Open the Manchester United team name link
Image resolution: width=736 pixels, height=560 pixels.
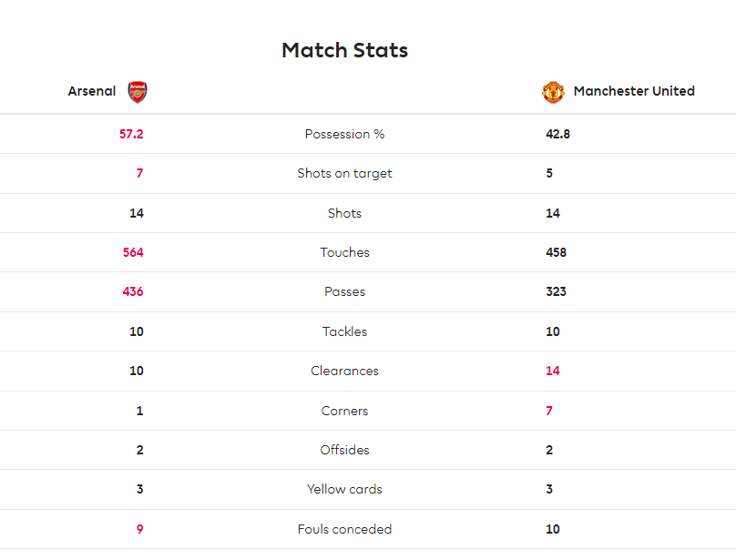click(634, 91)
